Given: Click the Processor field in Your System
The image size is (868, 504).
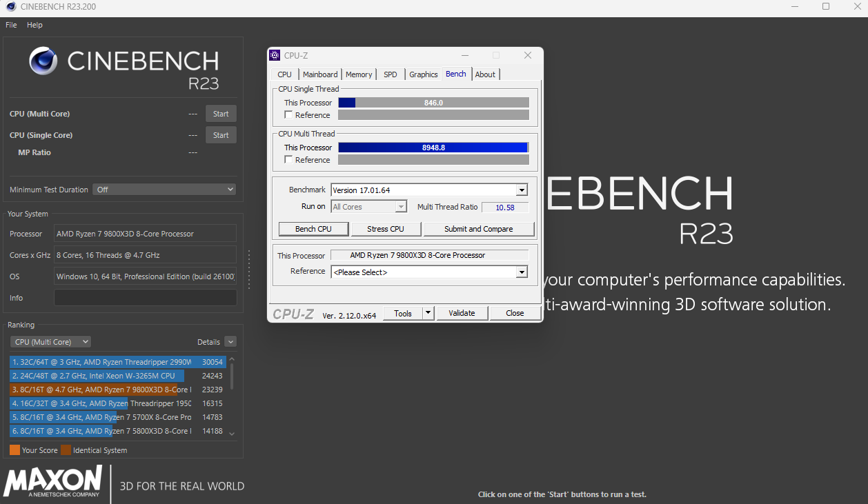Looking at the screenshot, I should pyautogui.click(x=145, y=234).
